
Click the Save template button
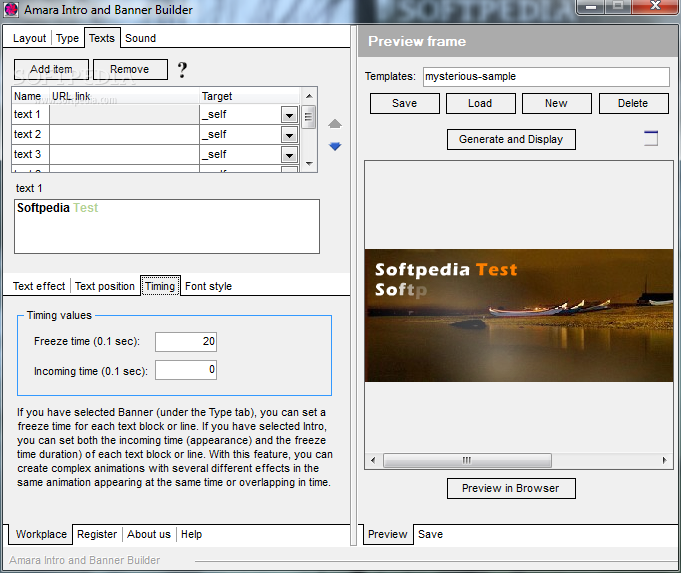coord(404,103)
